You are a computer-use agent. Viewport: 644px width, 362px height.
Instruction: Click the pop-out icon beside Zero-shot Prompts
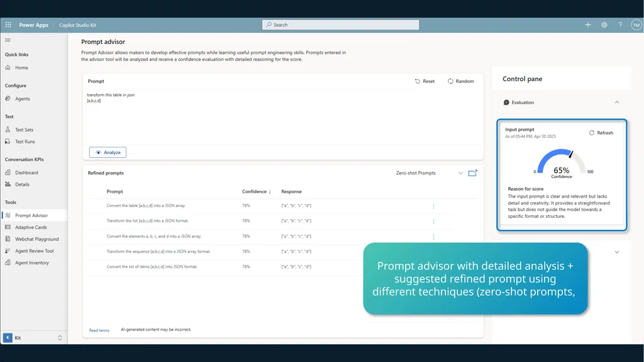point(473,173)
